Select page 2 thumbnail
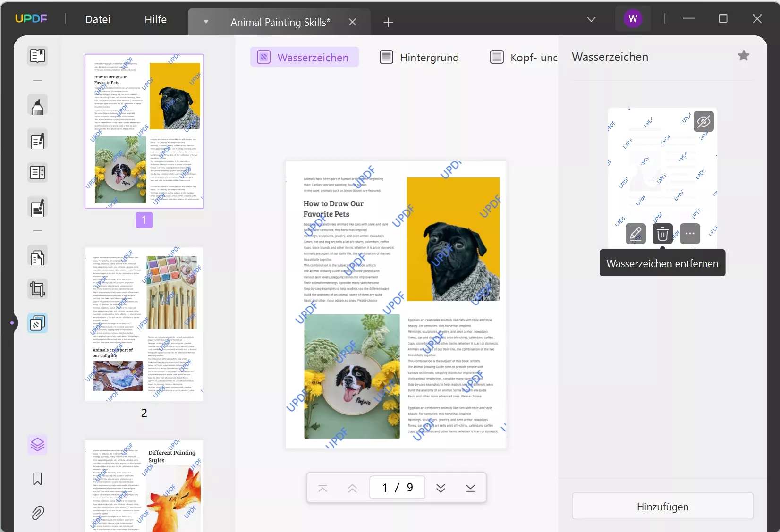Screen dimensions: 780x532 click(144, 324)
